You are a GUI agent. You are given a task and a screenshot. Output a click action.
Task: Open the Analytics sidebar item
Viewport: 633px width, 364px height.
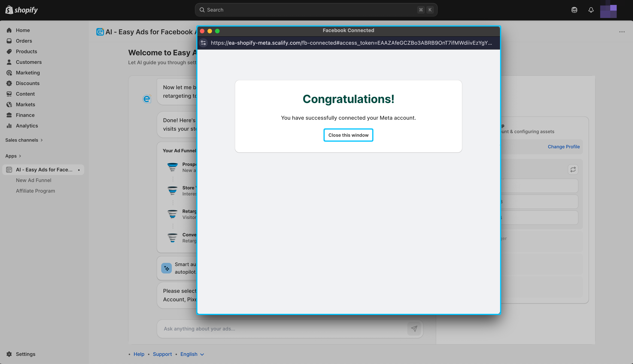click(x=27, y=126)
